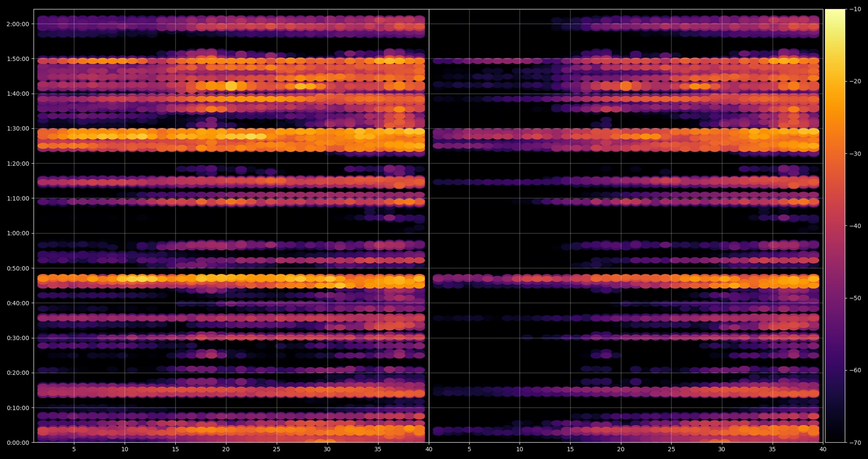The height and width of the screenshot is (459, 868).
Task: Click the −50 colorbar tick label
Action: (x=855, y=298)
